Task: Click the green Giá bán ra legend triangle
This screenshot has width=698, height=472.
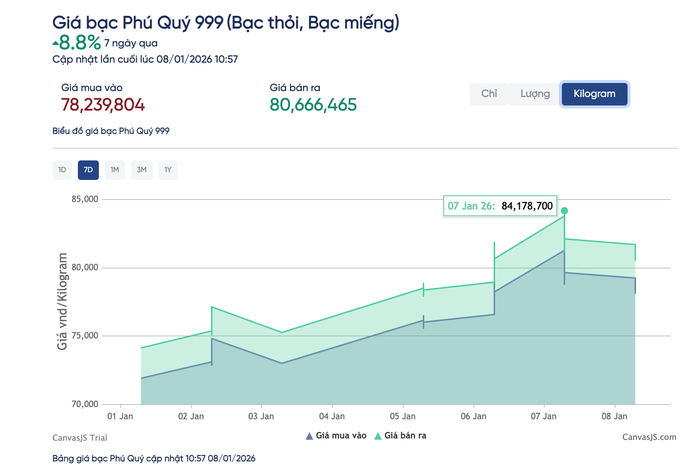Action: pyautogui.click(x=378, y=436)
